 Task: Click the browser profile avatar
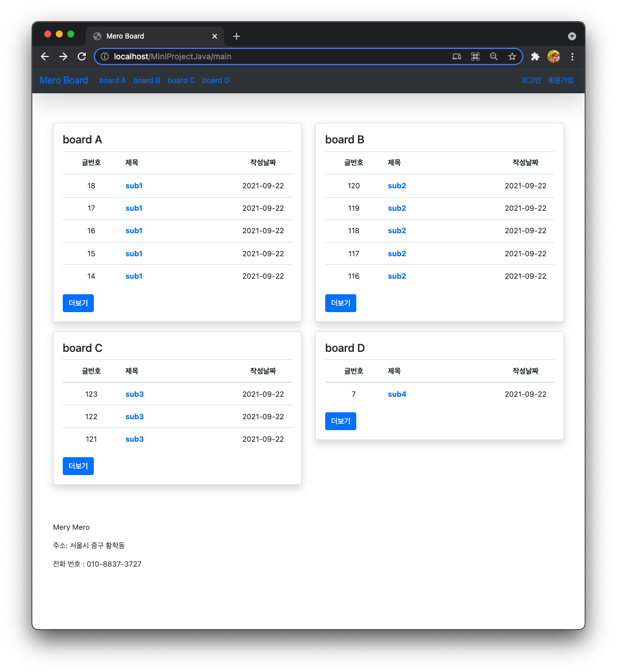[554, 56]
